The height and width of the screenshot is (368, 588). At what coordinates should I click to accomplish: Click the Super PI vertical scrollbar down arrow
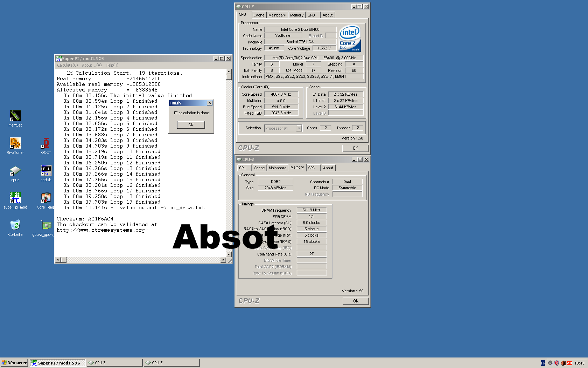click(229, 254)
